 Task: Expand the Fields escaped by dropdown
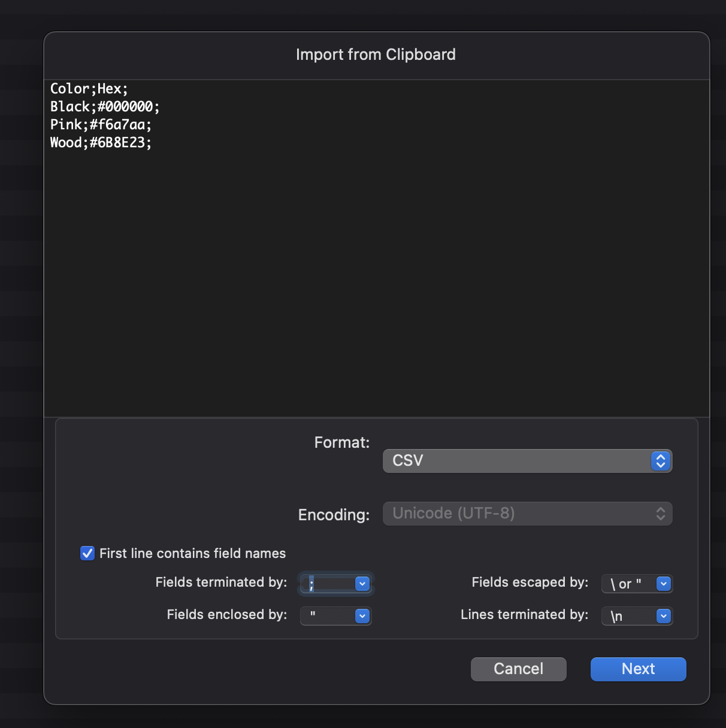[x=637, y=583]
